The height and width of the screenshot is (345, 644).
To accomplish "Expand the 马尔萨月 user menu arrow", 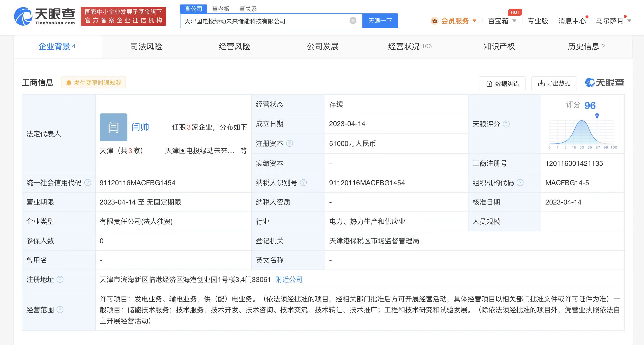I will coord(629,21).
